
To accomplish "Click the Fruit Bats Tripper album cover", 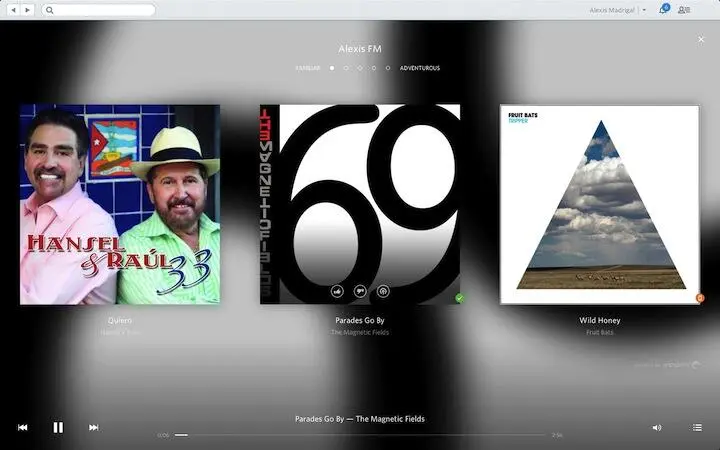I will (x=600, y=204).
